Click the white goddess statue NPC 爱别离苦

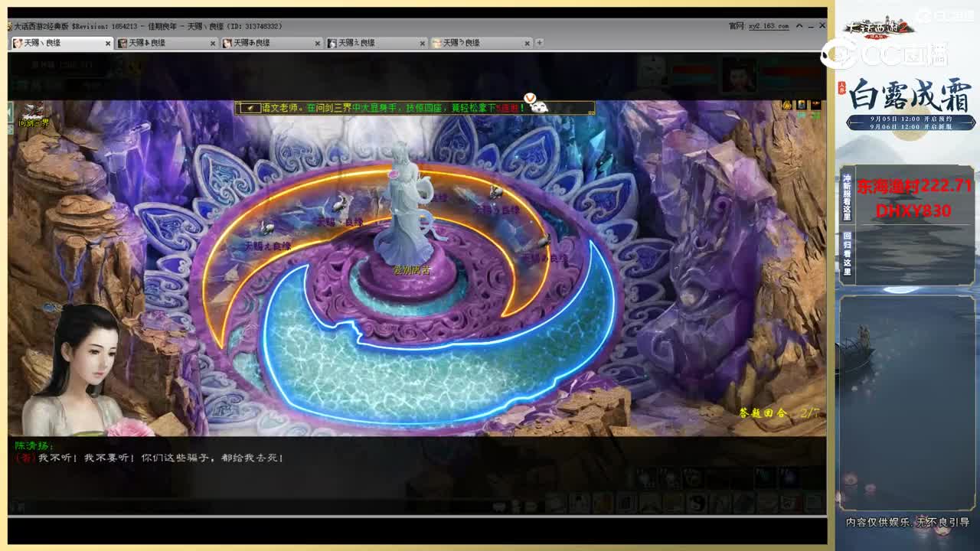[406, 204]
